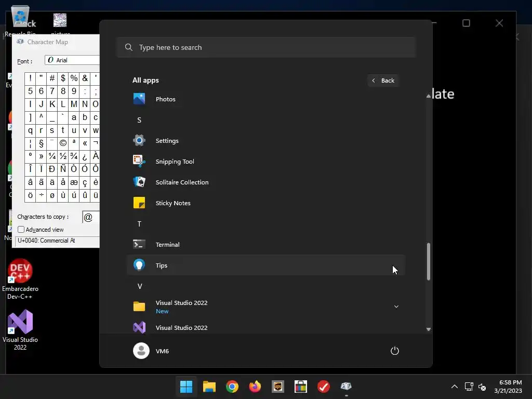This screenshot has width=532, height=399.
Task: Select the ½ character in Character Map
Action: click(x=63, y=156)
